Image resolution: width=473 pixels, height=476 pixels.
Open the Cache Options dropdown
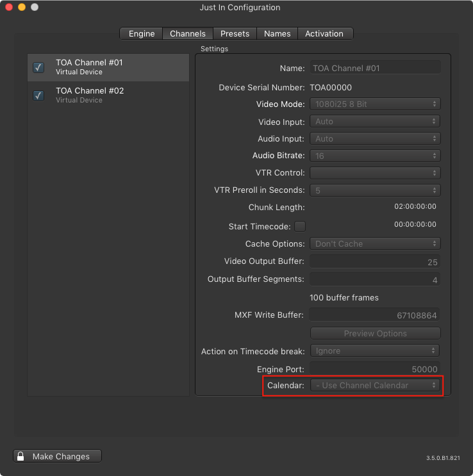pos(375,244)
